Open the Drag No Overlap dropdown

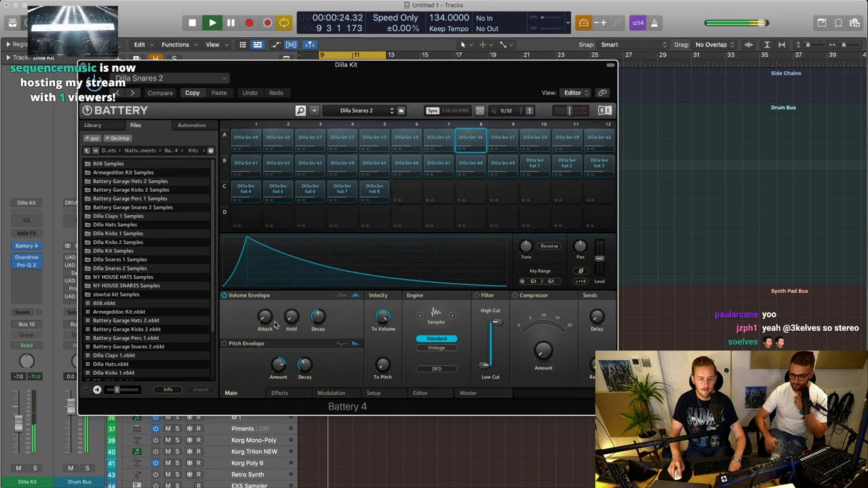coord(714,45)
